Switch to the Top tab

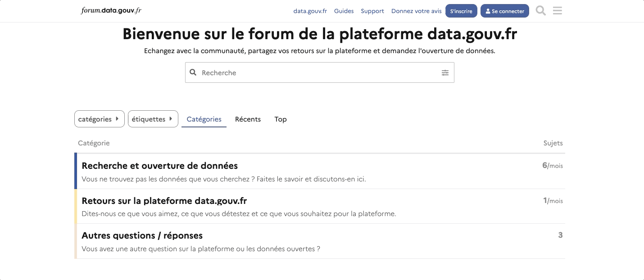[x=280, y=119]
